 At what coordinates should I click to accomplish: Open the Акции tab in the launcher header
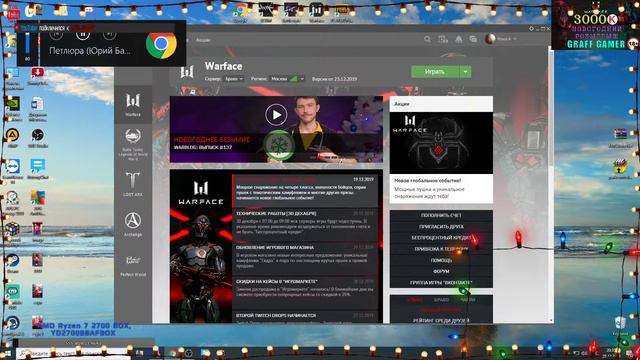[203, 40]
